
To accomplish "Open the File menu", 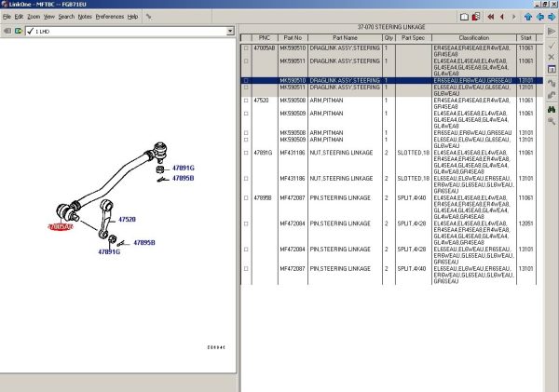I will point(7,17).
